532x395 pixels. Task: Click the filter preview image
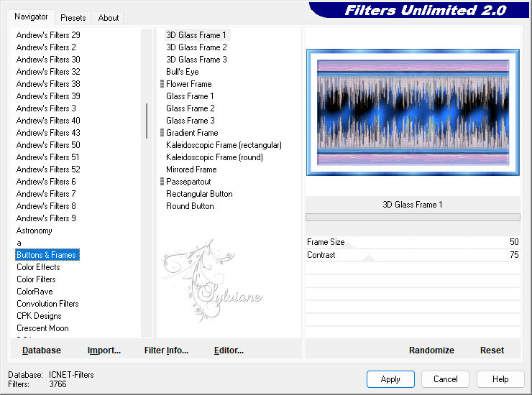click(x=413, y=112)
